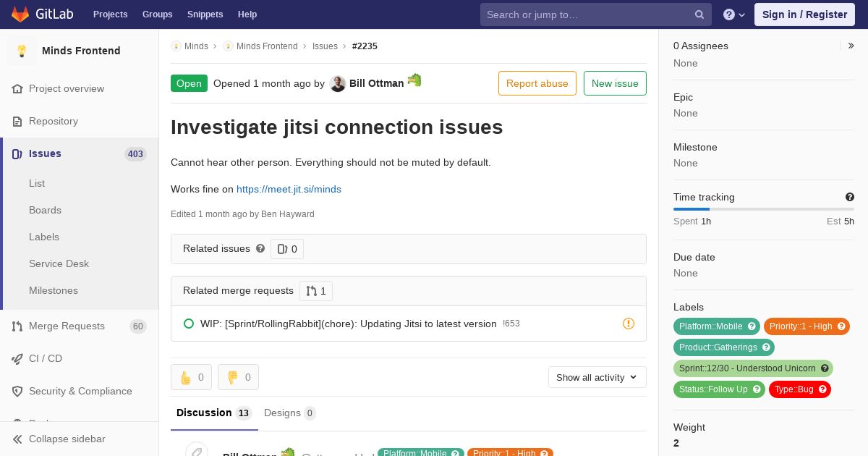Click open merge request status circle icon
Viewport: 868px width, 456px height.
pyautogui.click(x=189, y=324)
